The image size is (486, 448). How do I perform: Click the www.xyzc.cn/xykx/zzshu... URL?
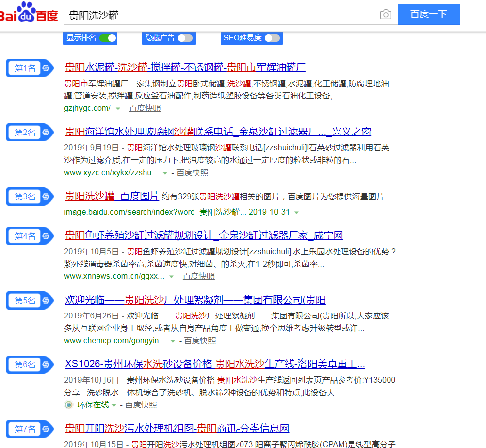111,173
